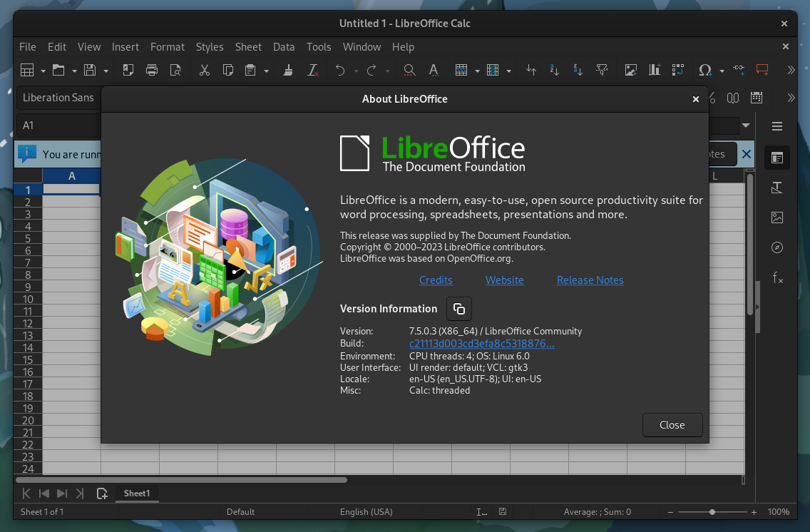
Task: Switch to the Sheet1 tab
Action: coord(137,493)
